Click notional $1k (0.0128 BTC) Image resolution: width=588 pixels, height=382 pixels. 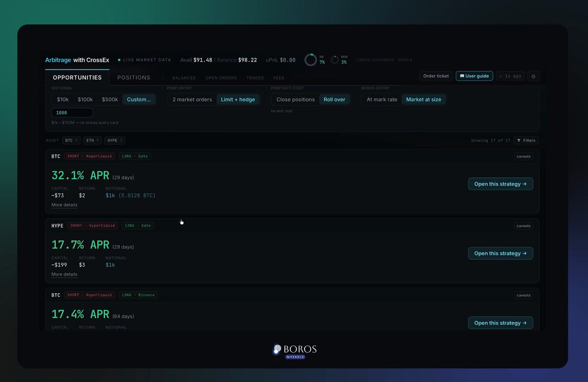click(131, 195)
